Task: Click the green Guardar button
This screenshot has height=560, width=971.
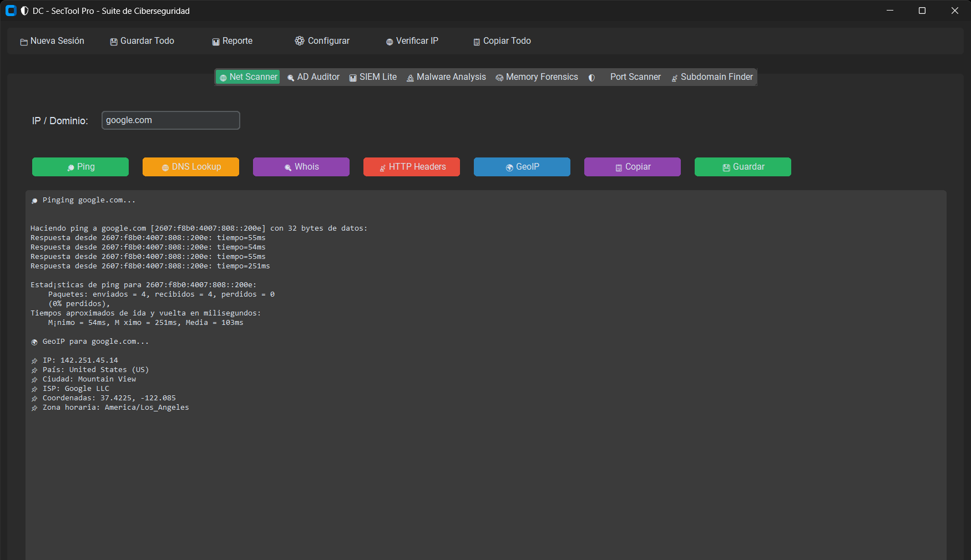Action: pyautogui.click(x=743, y=167)
